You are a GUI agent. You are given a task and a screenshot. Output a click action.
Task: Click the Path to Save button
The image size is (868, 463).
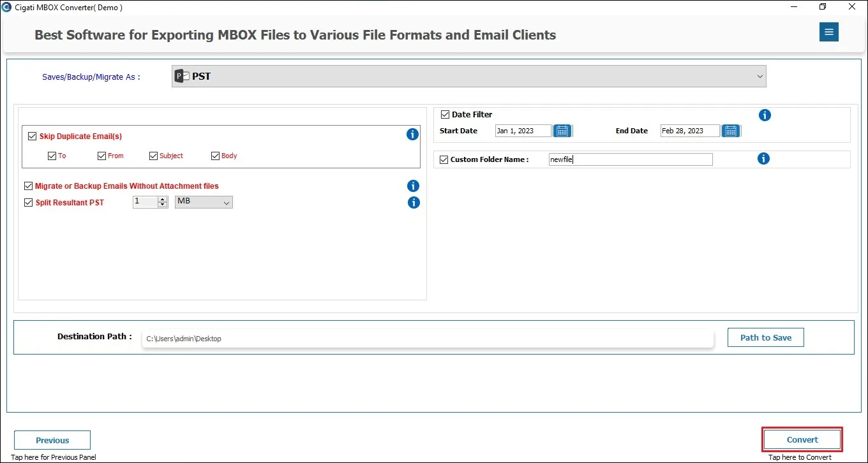point(765,337)
